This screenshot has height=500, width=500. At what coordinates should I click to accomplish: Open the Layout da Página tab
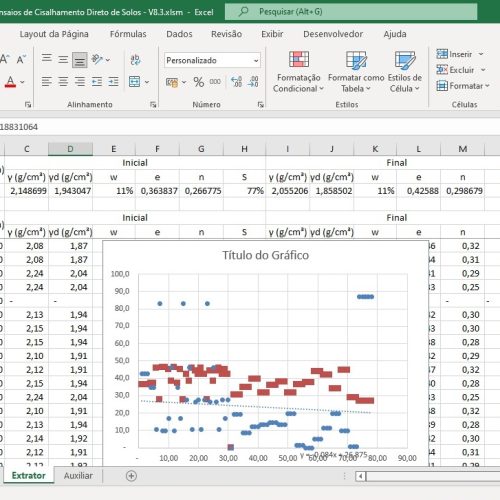coord(54,34)
